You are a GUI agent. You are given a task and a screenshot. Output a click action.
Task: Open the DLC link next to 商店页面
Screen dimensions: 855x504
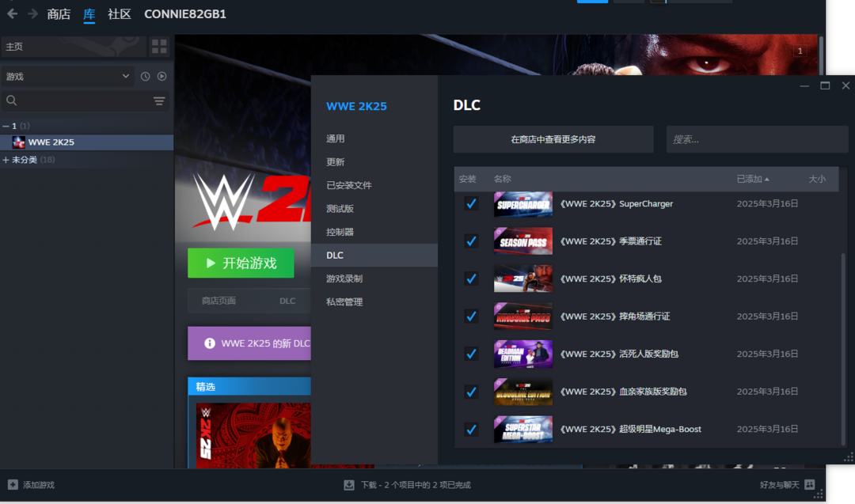click(287, 301)
